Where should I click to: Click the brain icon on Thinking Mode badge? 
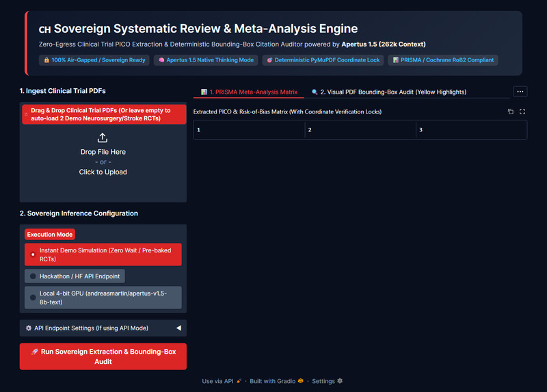161,60
